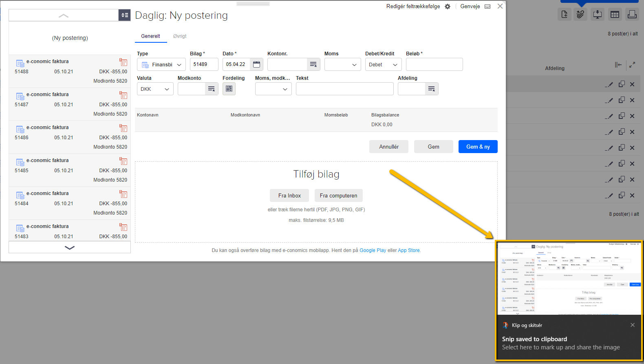644x364 pixels.
Task: Open the calendar picker for Dato
Action: click(256, 64)
